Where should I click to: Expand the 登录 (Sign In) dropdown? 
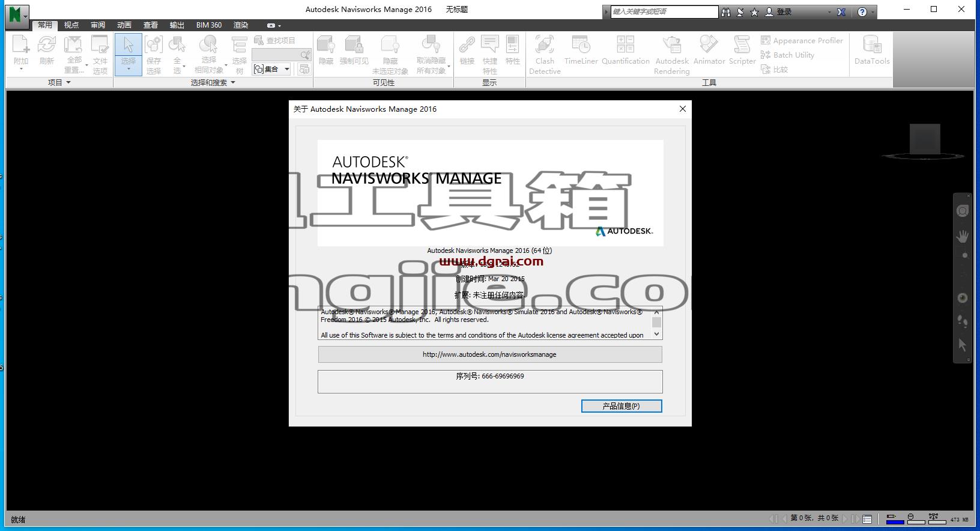(830, 13)
